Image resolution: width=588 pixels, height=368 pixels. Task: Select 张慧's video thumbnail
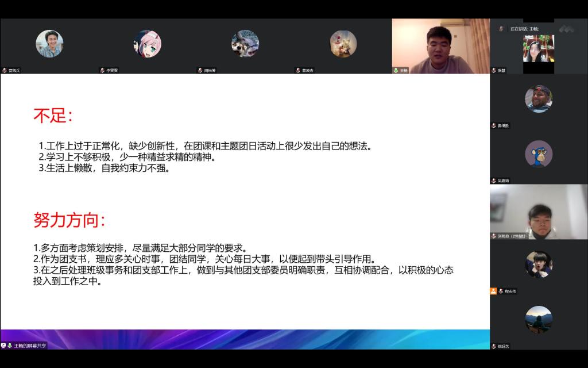pyautogui.click(x=539, y=49)
